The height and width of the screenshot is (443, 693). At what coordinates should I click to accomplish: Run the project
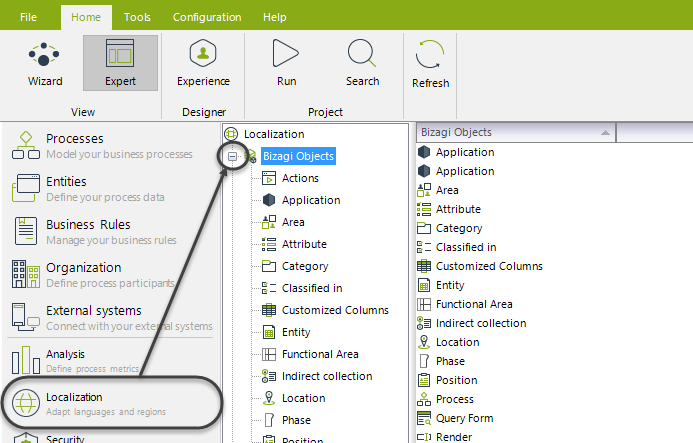pyautogui.click(x=286, y=63)
